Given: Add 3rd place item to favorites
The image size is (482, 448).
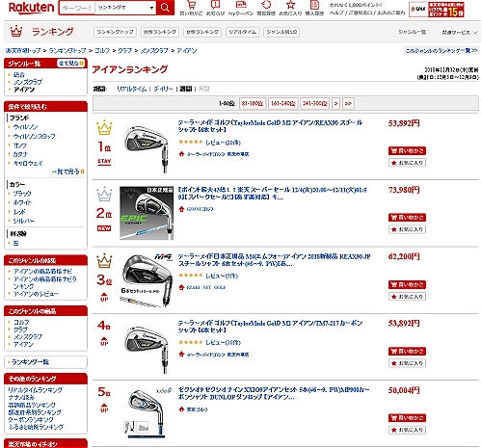Looking at the screenshot, I should coord(407,297).
